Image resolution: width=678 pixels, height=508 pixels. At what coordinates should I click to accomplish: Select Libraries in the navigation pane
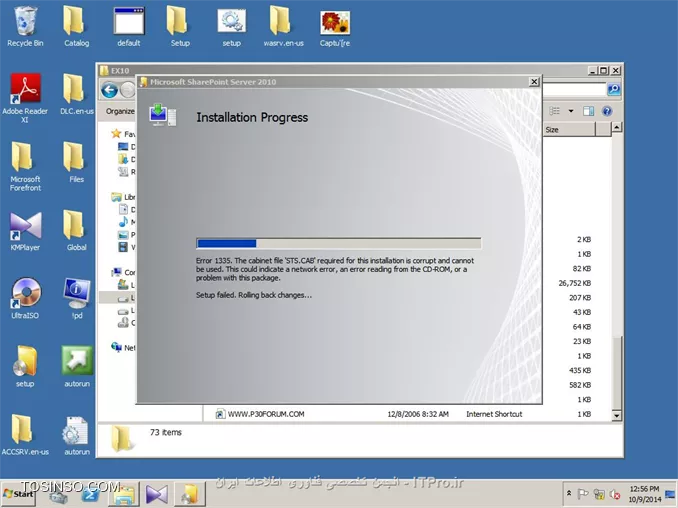[x=123, y=197]
